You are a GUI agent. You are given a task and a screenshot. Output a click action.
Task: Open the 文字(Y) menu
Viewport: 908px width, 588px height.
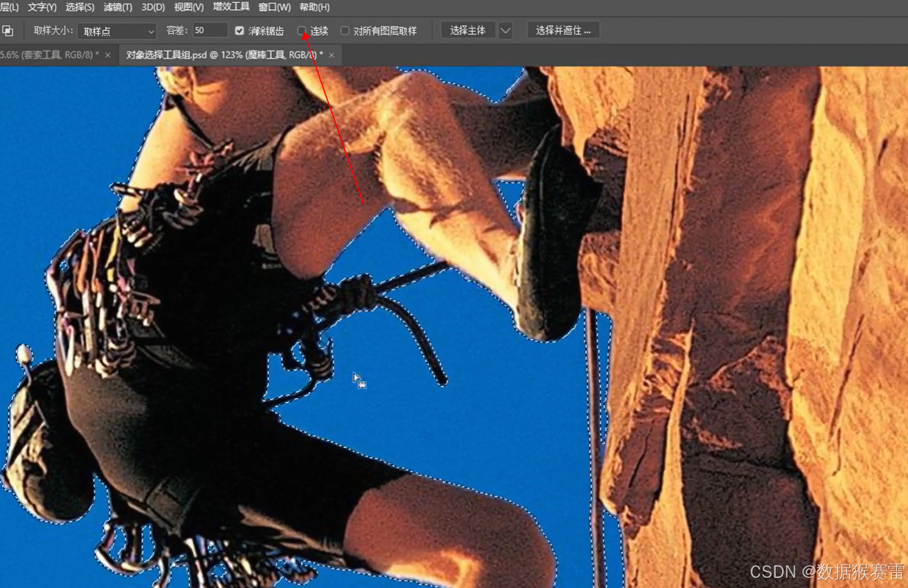tap(42, 7)
